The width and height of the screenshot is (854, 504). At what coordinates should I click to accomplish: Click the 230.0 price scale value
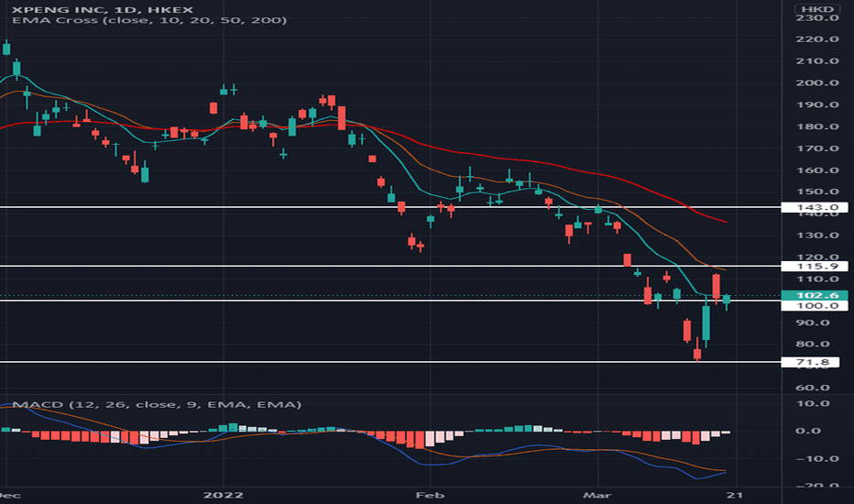pos(817,18)
